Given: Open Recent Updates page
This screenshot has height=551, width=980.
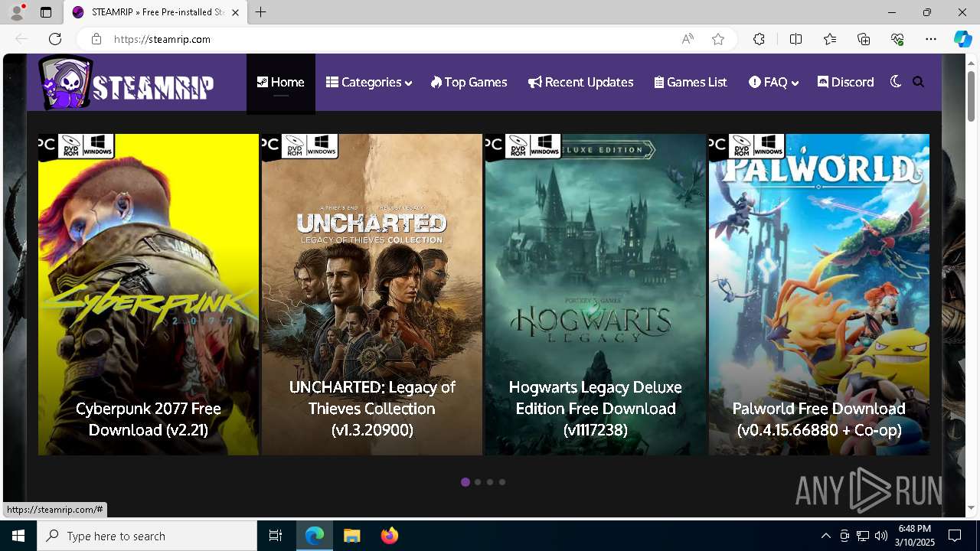Looking at the screenshot, I should point(581,82).
